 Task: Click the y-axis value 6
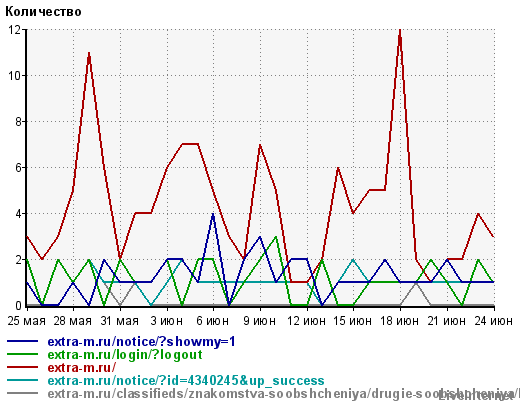(18, 168)
